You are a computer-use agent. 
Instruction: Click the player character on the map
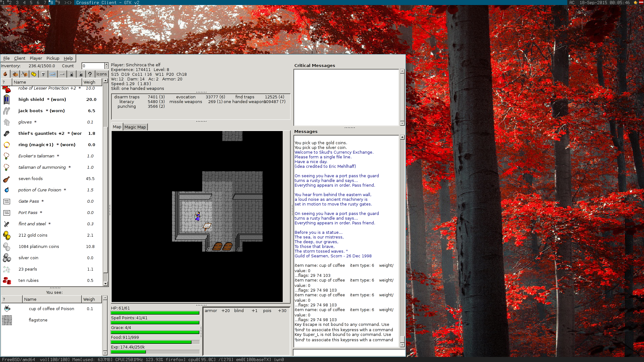coord(197,216)
